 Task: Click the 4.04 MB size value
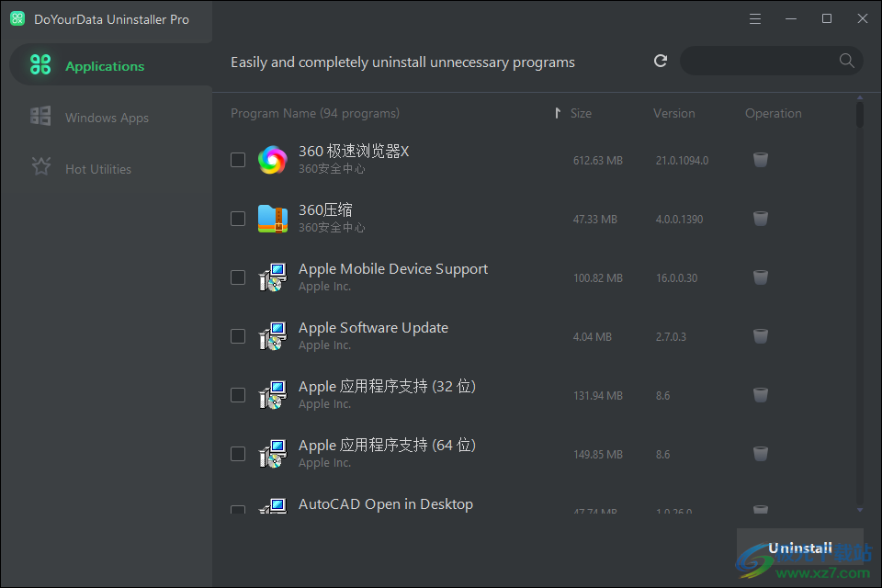coord(593,336)
